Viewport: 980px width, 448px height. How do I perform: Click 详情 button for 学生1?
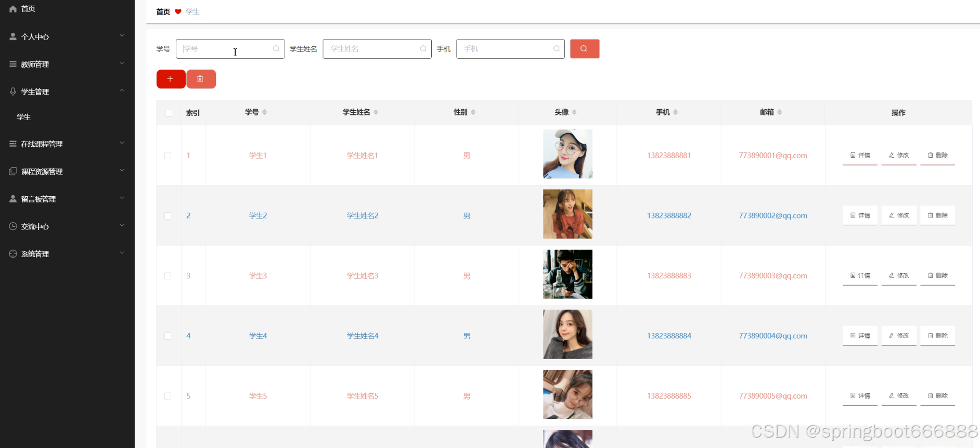coord(860,156)
